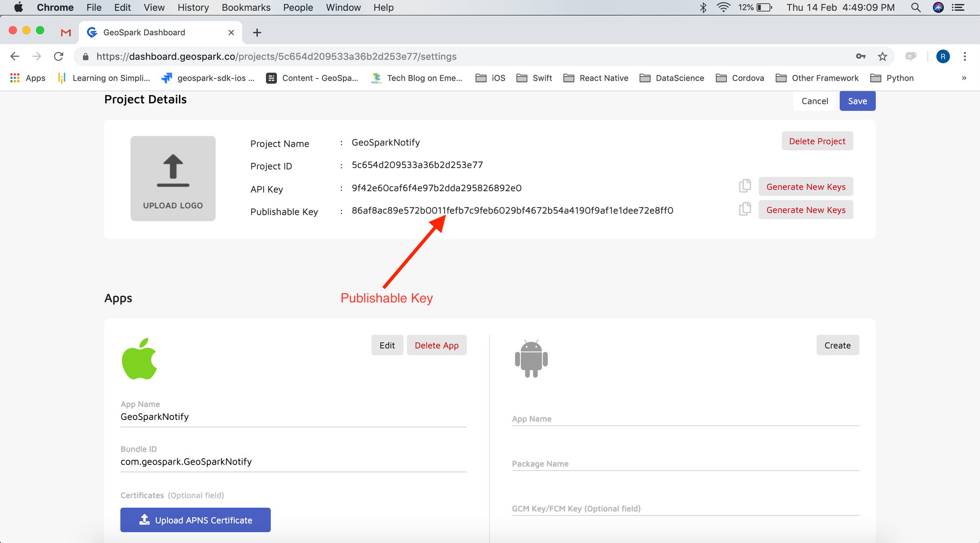Open Learning on Simpli... bookmark
980x543 pixels.
[104, 78]
